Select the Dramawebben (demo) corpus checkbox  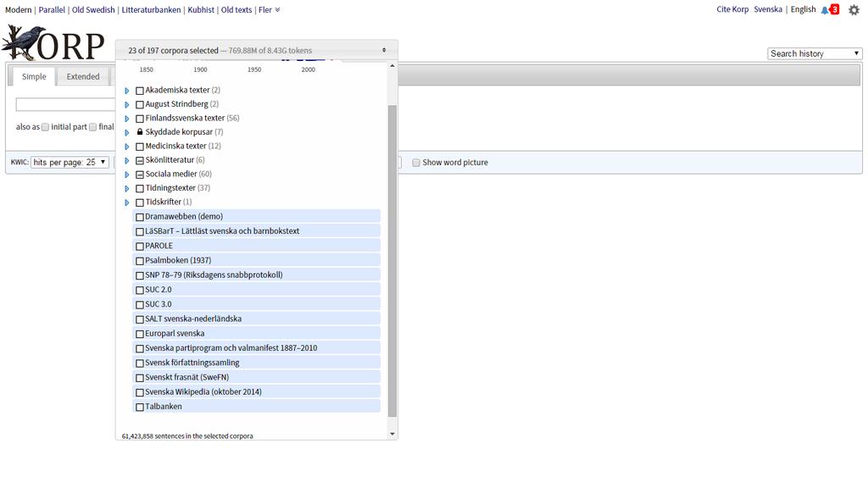(140, 217)
